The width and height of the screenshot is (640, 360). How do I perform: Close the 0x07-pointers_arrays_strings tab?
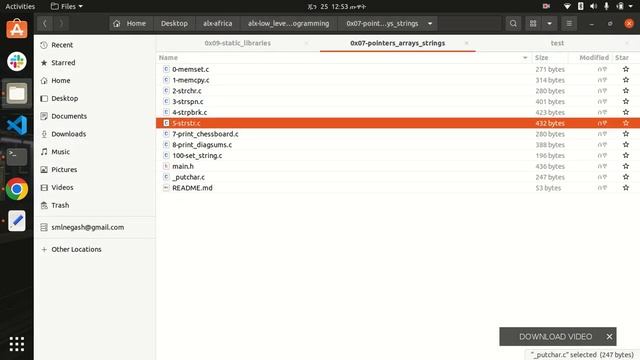click(467, 43)
